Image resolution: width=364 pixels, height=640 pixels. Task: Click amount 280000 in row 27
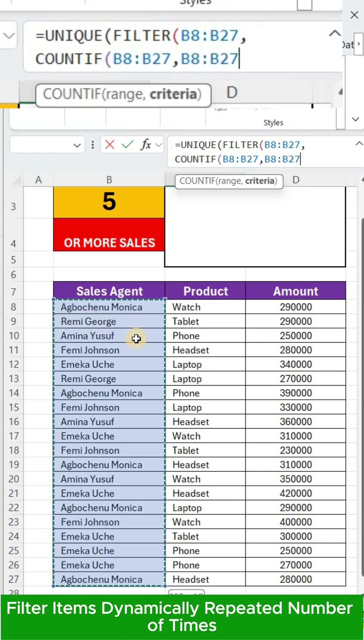[x=296, y=579]
